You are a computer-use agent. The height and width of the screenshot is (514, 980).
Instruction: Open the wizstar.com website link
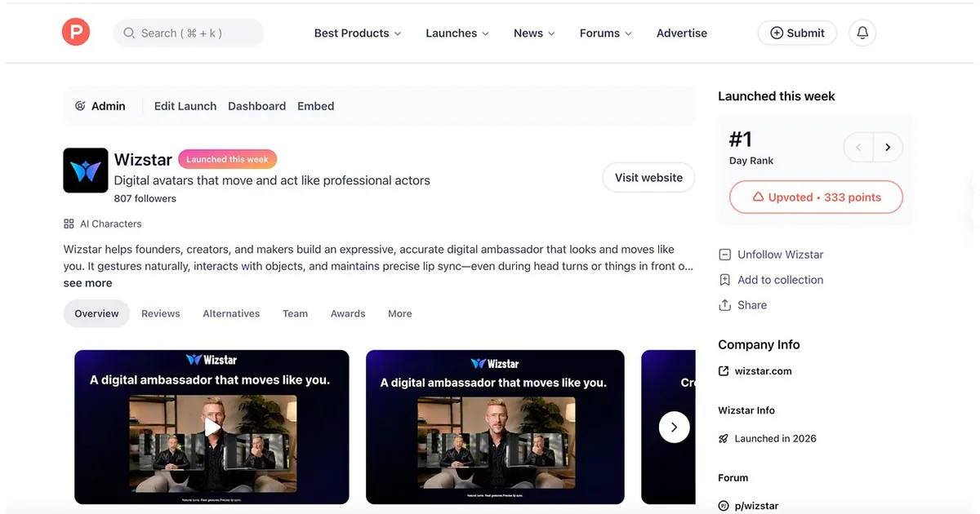[763, 371]
